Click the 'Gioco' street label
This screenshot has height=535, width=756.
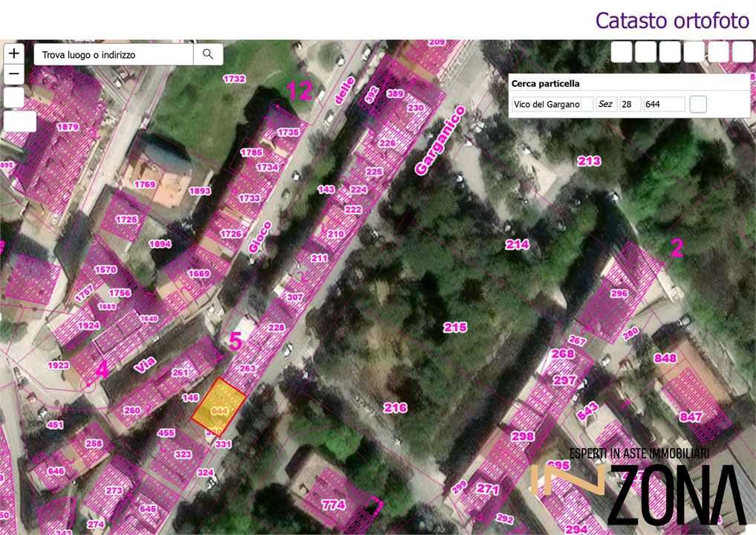click(261, 237)
